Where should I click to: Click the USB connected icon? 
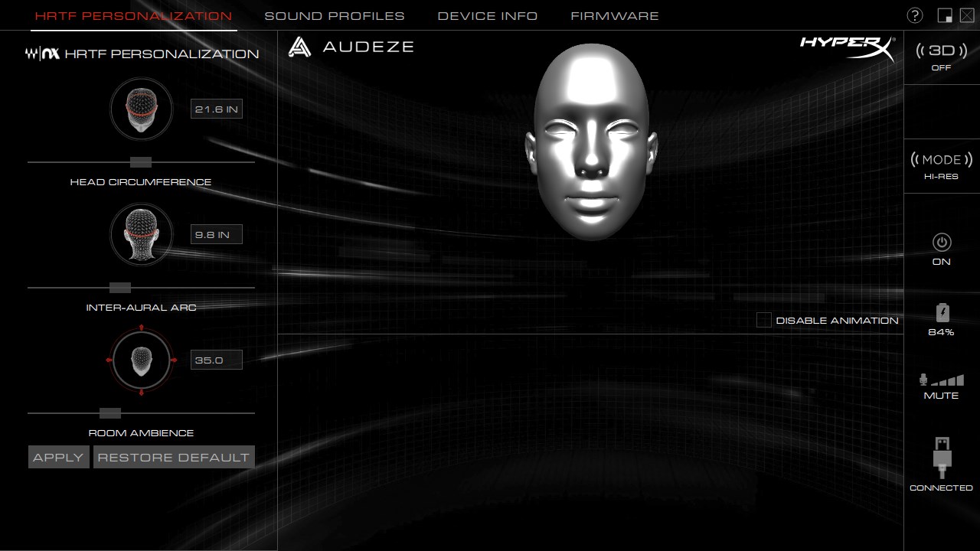[942, 457]
